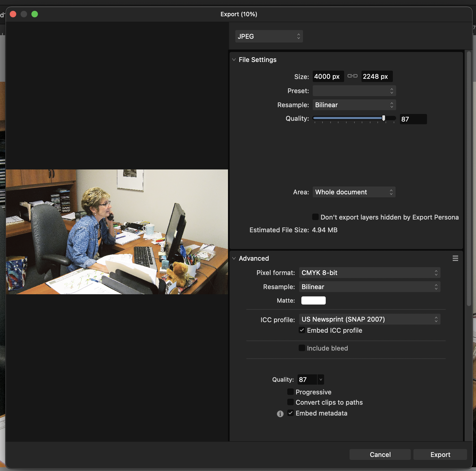Viewport: 476px width, 471px height.
Task: Tick Convert clips to paths
Action: pyautogui.click(x=290, y=402)
